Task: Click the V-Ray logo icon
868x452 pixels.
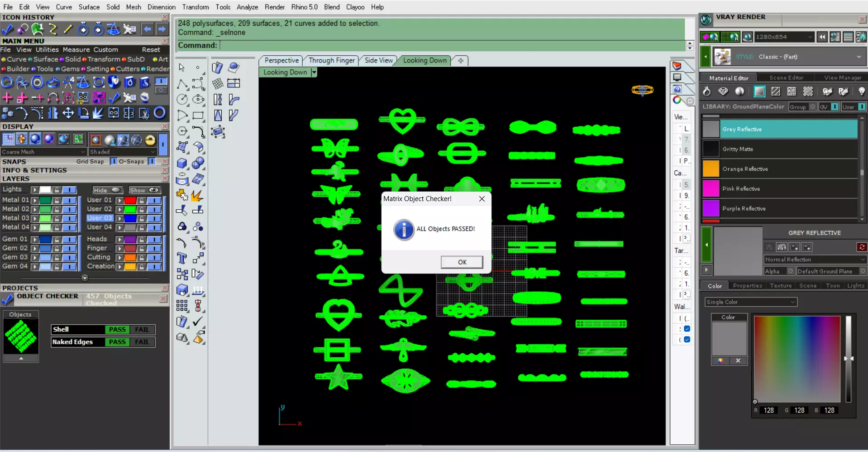Action: pos(706,20)
